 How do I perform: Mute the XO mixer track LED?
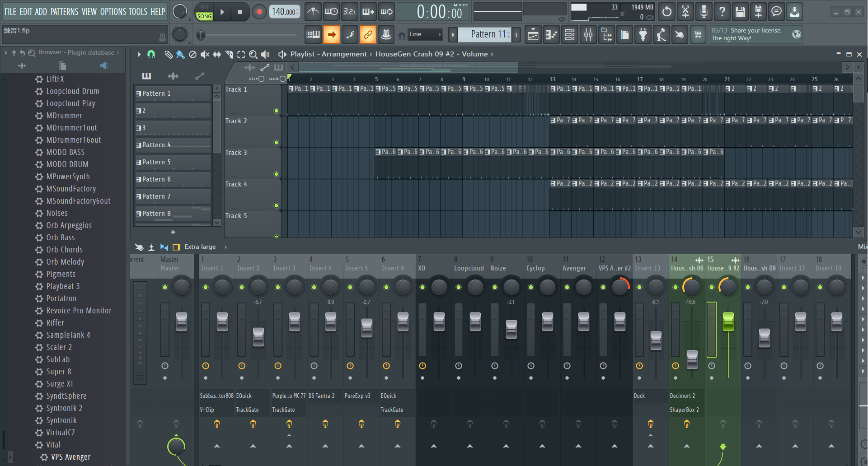pyautogui.click(x=422, y=287)
